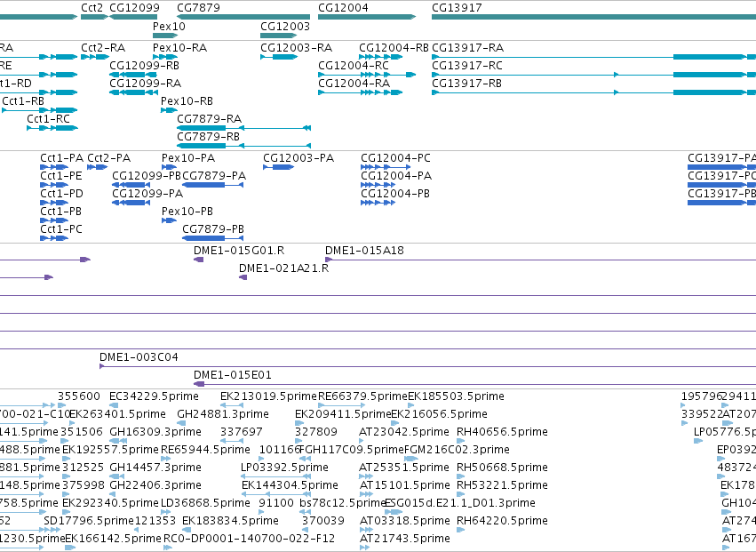Click the Cct1-PA protein label
Viewport: 756px width, 552px height.
[61, 158]
